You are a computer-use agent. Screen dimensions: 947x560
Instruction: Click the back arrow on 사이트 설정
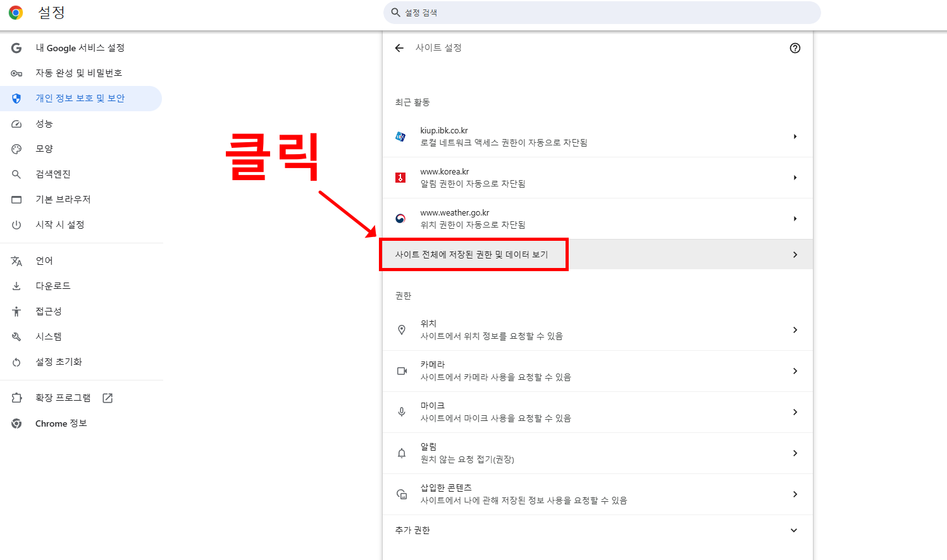(399, 47)
